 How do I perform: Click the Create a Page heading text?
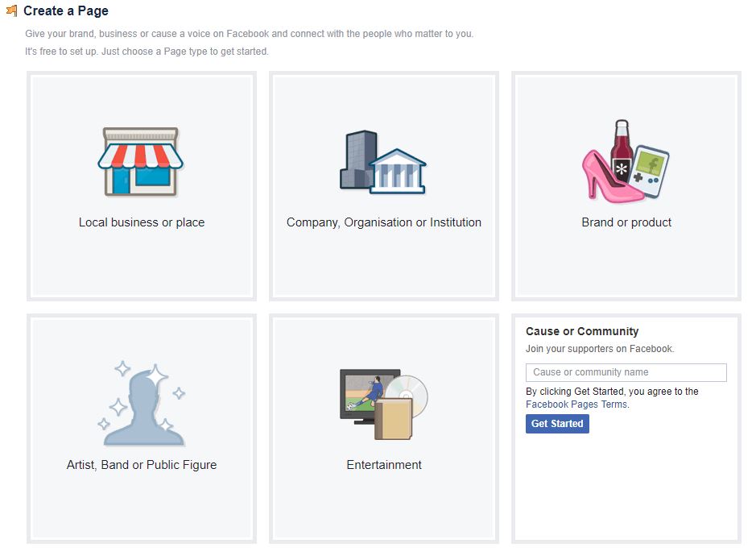pyautogui.click(x=66, y=10)
